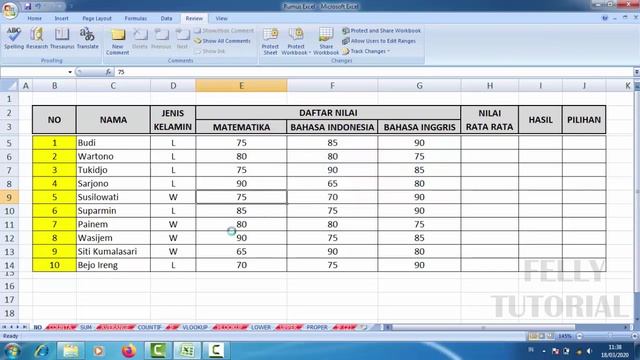The width and height of the screenshot is (640, 360).
Task: Expand the Name Box dropdown
Action: [70, 72]
